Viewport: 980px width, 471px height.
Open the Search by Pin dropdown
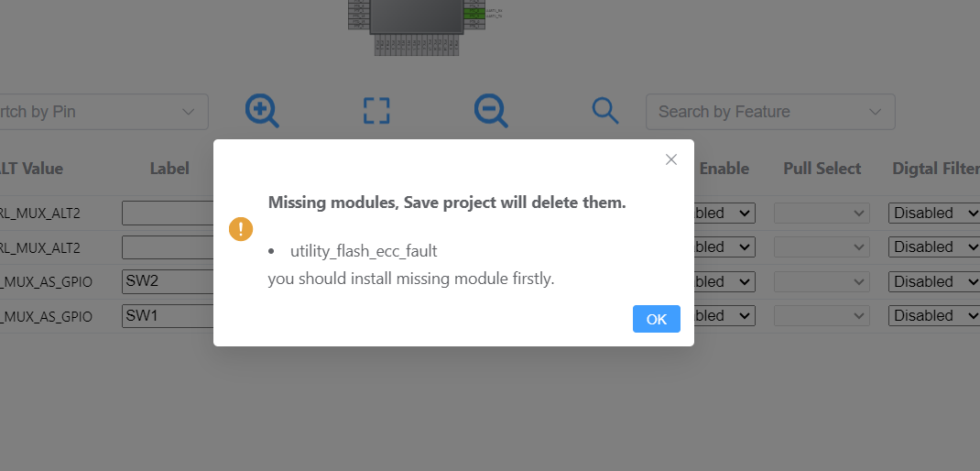click(101, 112)
